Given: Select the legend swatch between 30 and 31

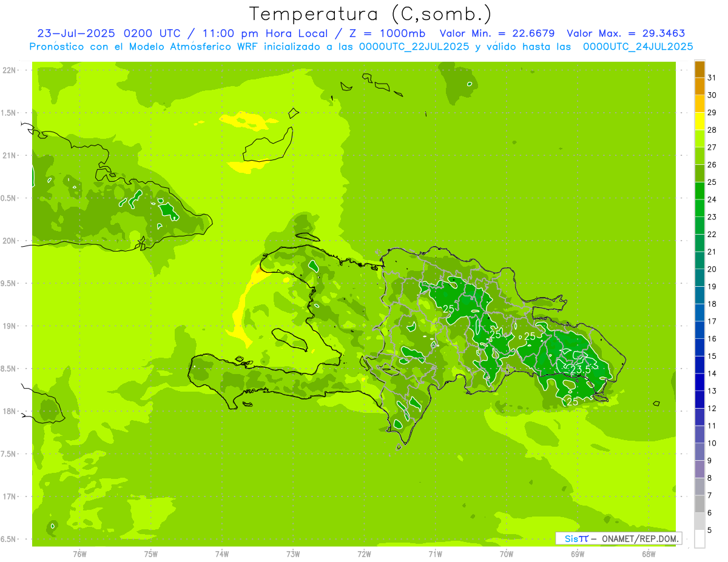Looking at the screenshot, I should (x=699, y=87).
